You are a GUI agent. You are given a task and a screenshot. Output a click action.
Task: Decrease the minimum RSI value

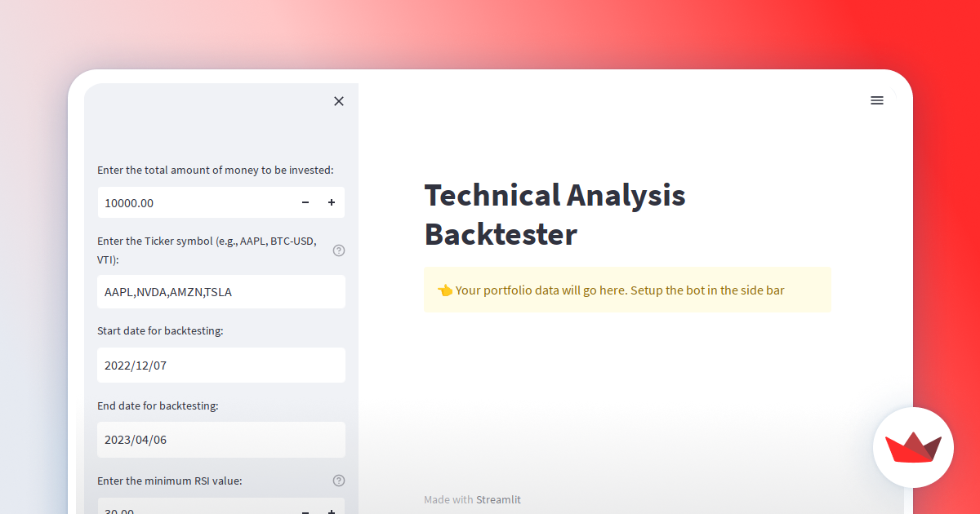pos(305,510)
